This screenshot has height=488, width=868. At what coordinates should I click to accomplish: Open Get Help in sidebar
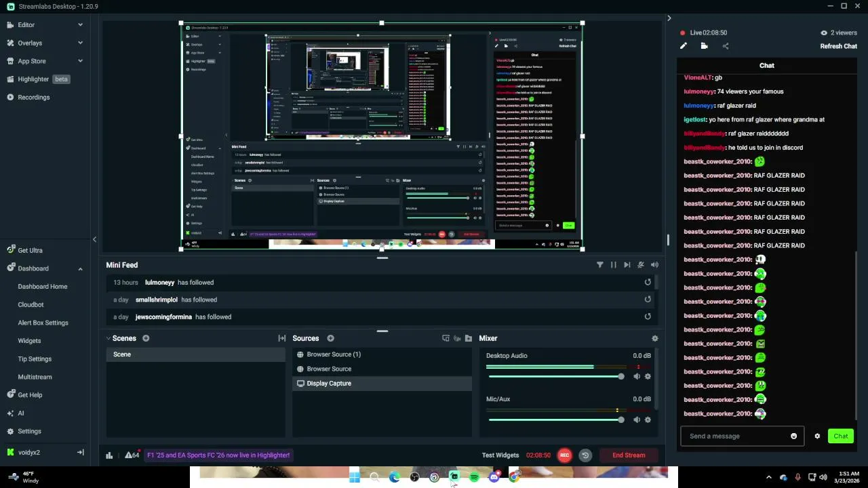(30, 395)
